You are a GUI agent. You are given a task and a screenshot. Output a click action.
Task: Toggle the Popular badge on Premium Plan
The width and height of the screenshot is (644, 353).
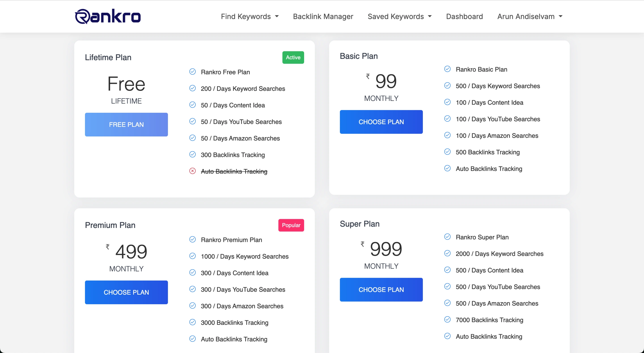(x=291, y=225)
